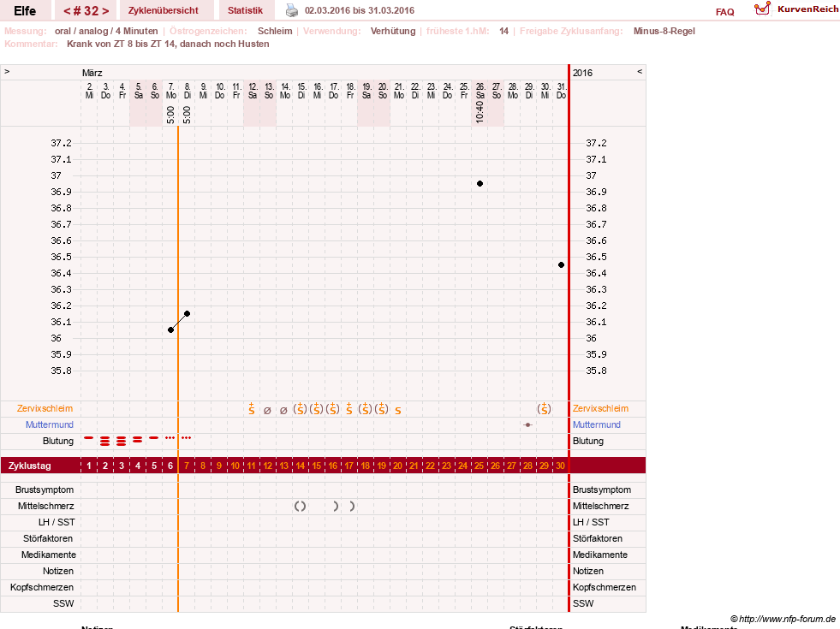
Task: Click the Blutung row label on the left
Action: click(x=58, y=441)
